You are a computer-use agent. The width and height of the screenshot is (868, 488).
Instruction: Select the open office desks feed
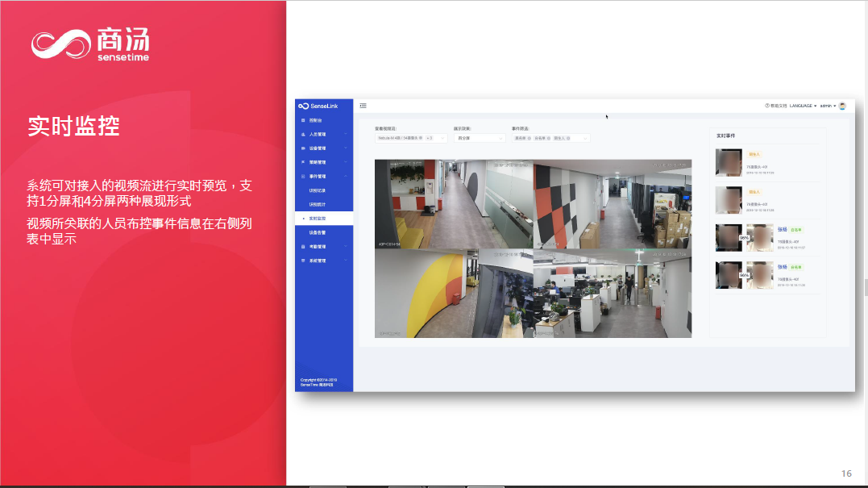click(x=613, y=293)
